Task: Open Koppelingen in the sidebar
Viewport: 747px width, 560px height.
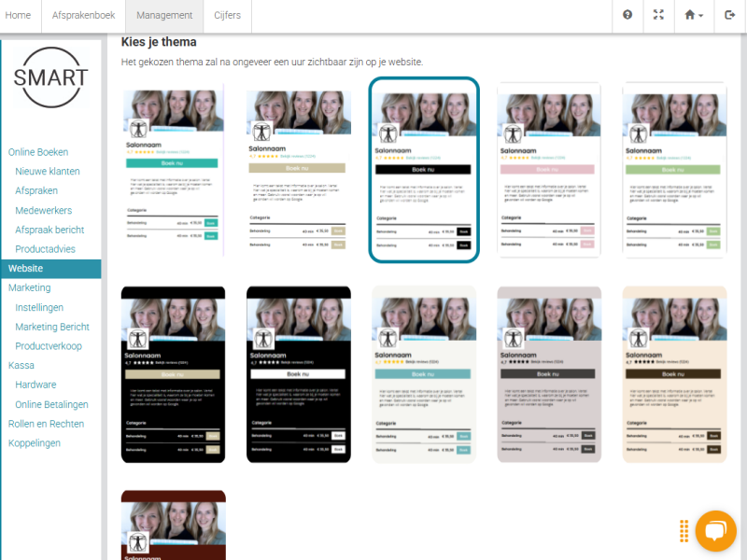Action: 35,442
